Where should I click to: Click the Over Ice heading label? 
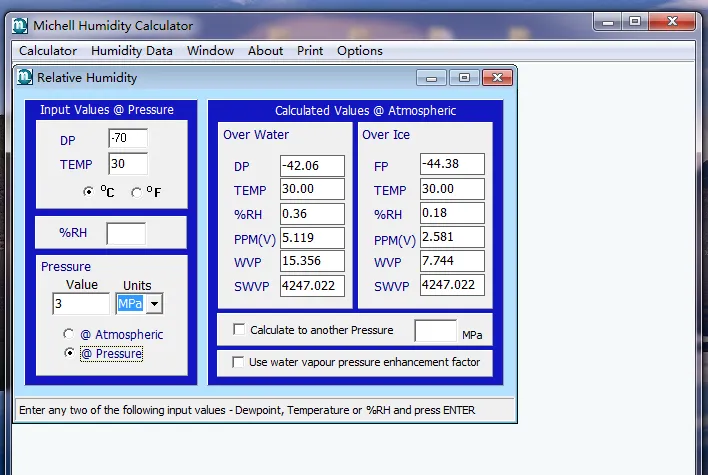tap(386, 135)
